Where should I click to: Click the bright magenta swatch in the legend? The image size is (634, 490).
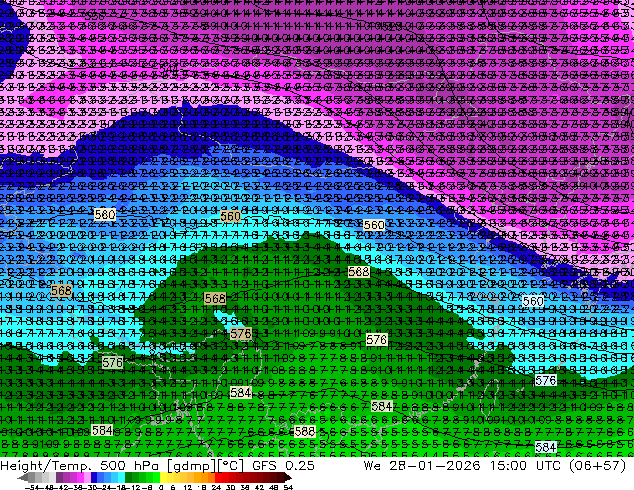tap(80, 478)
